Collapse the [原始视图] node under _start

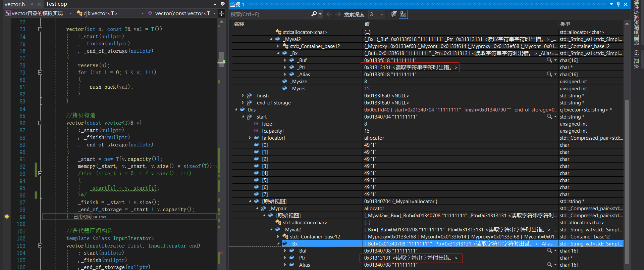pos(250,201)
